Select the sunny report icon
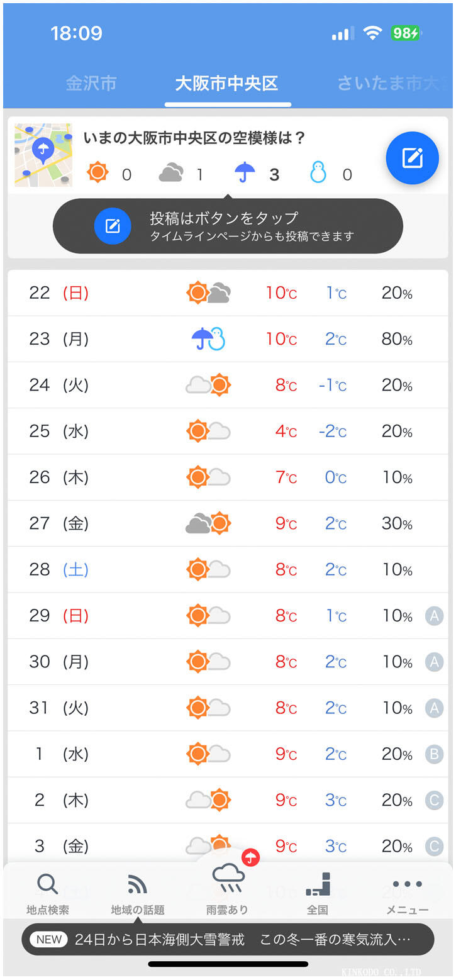This screenshot has height=980, width=456. click(x=98, y=172)
